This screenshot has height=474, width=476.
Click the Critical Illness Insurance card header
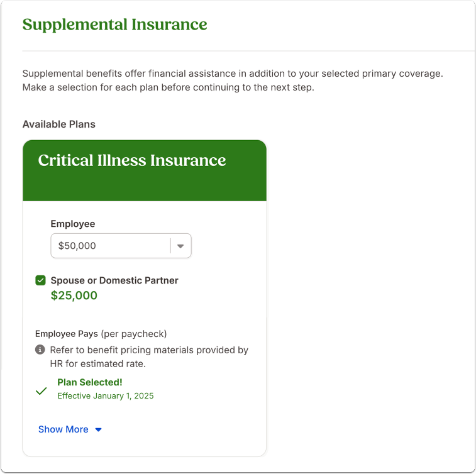click(x=145, y=170)
